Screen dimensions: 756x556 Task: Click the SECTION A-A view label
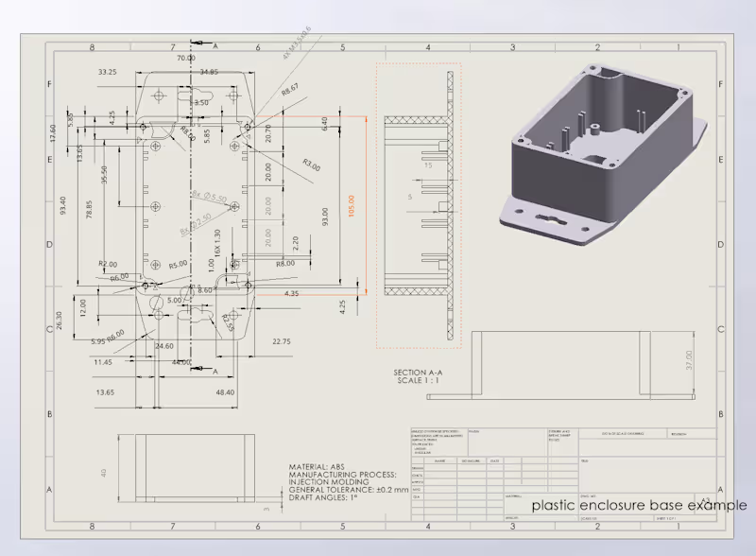tap(418, 373)
